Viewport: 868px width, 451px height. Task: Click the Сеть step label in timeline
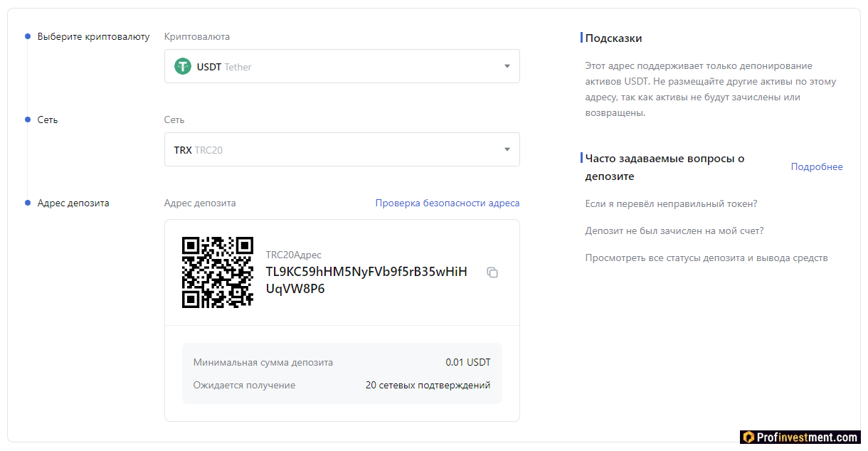point(48,120)
